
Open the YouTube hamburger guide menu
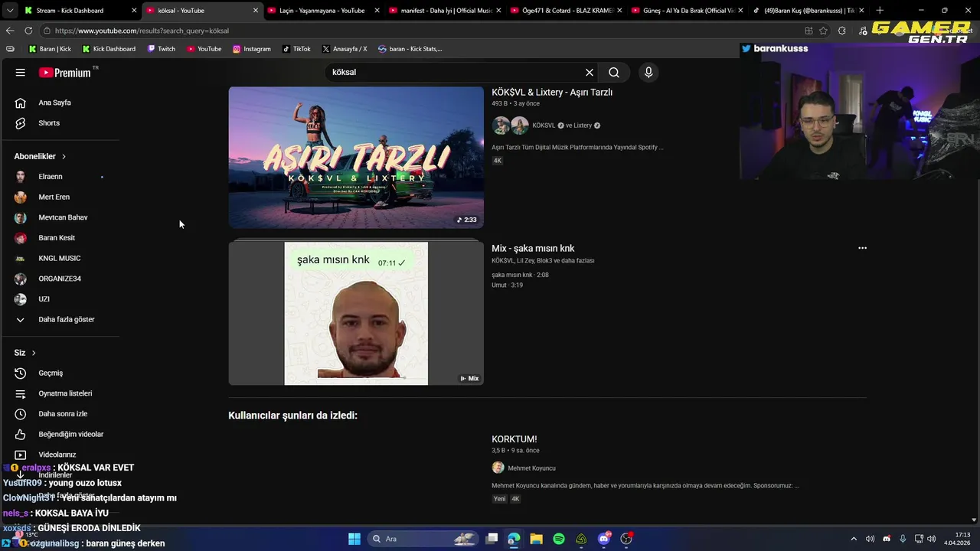(x=21, y=73)
